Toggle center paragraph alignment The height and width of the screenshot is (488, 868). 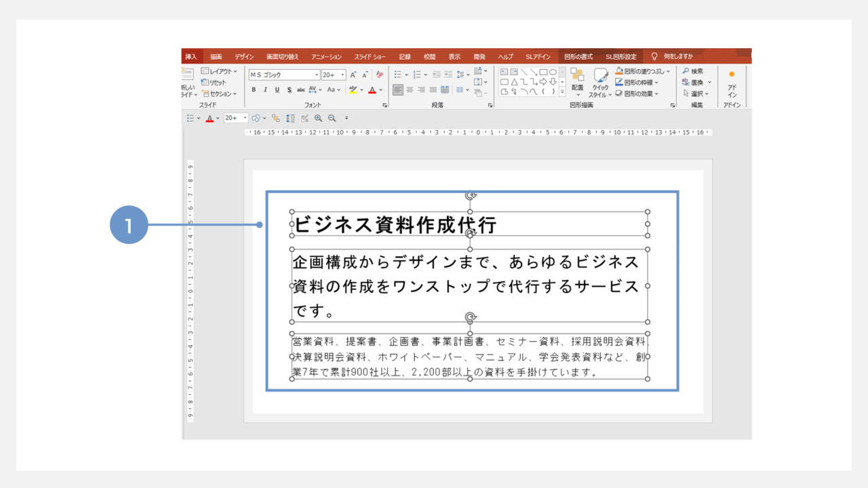pyautogui.click(x=408, y=89)
